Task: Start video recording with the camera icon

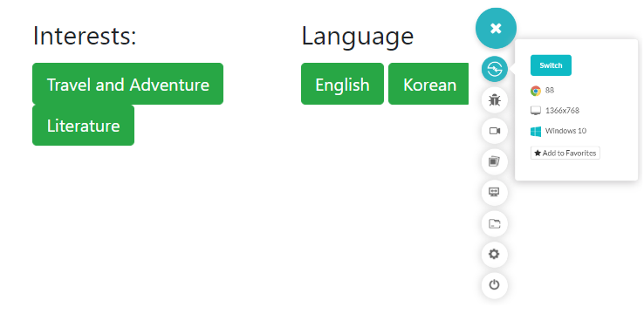Action: pos(495,131)
